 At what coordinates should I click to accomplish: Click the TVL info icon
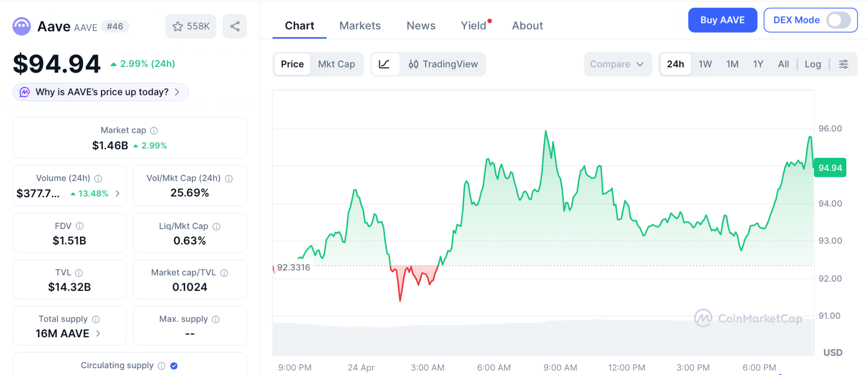79,273
